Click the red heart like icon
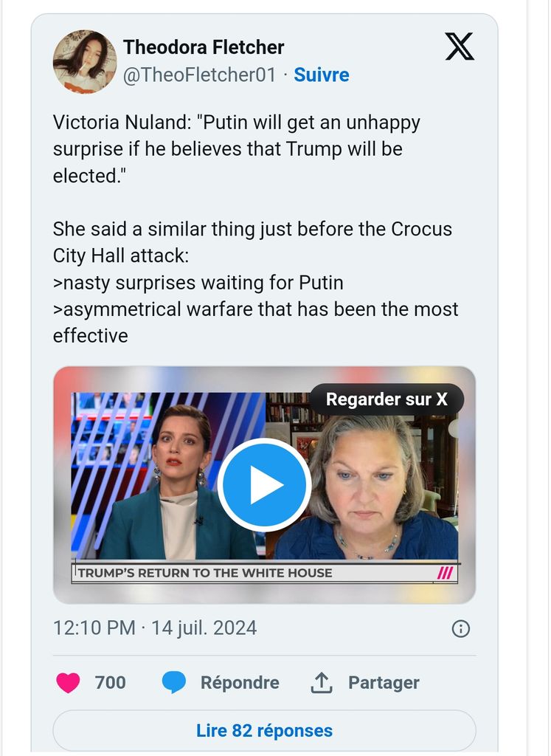551x756 pixels. (68, 683)
